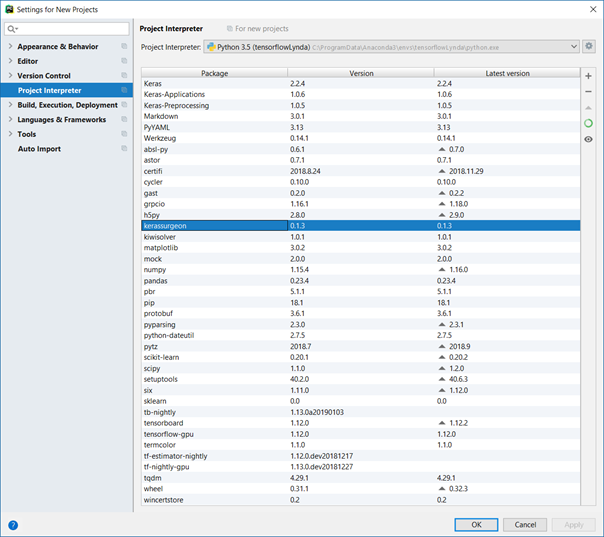Click the up arrow icon for absl-py latest version
The width and height of the screenshot is (604, 537).
[x=442, y=149]
